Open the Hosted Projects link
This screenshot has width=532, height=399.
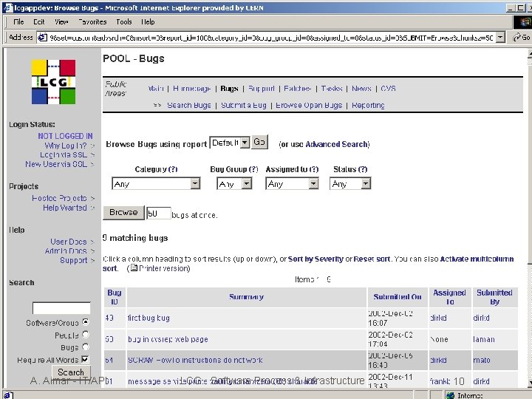click(59, 198)
